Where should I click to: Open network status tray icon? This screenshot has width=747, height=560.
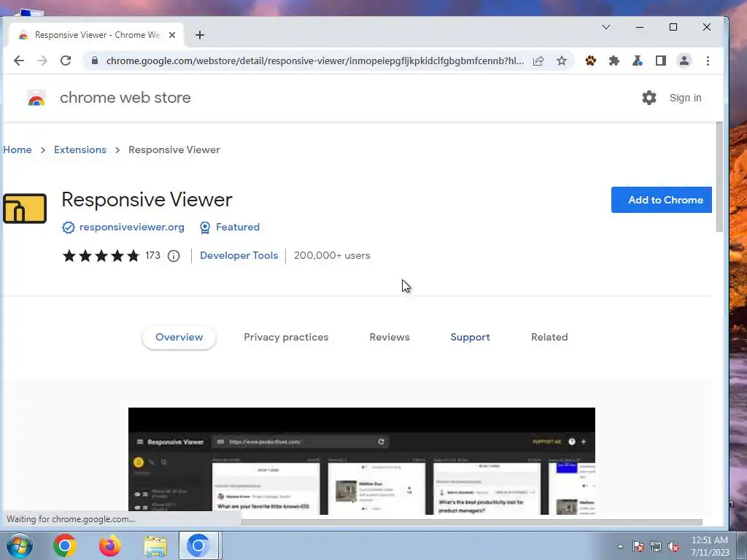click(x=656, y=546)
